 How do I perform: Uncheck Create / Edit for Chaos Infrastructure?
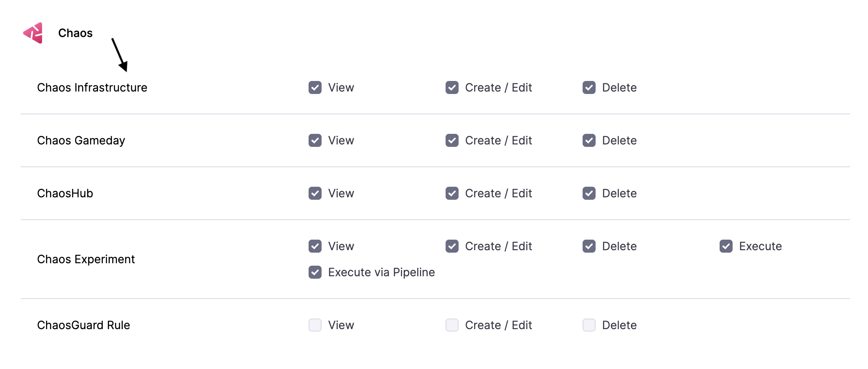coord(452,87)
